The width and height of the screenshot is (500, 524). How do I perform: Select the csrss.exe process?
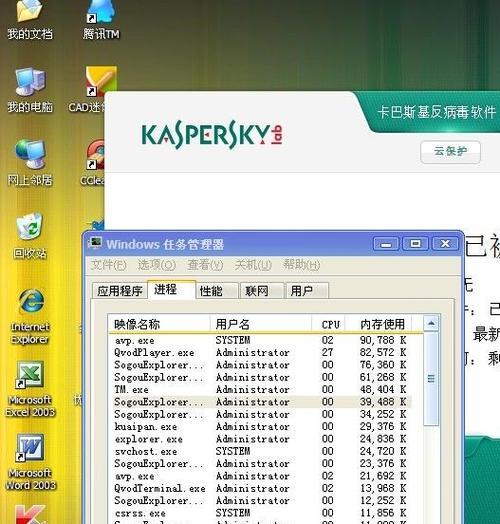261,513
